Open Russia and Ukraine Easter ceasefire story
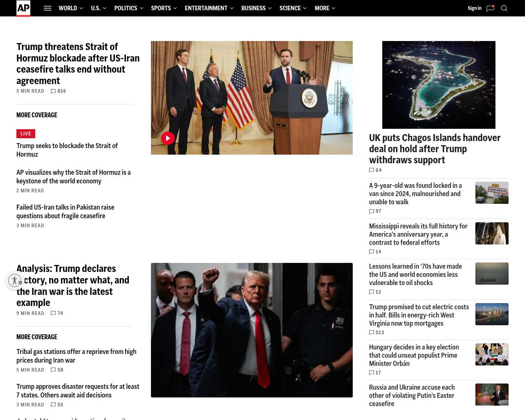The image size is (525, 420). pos(412,395)
